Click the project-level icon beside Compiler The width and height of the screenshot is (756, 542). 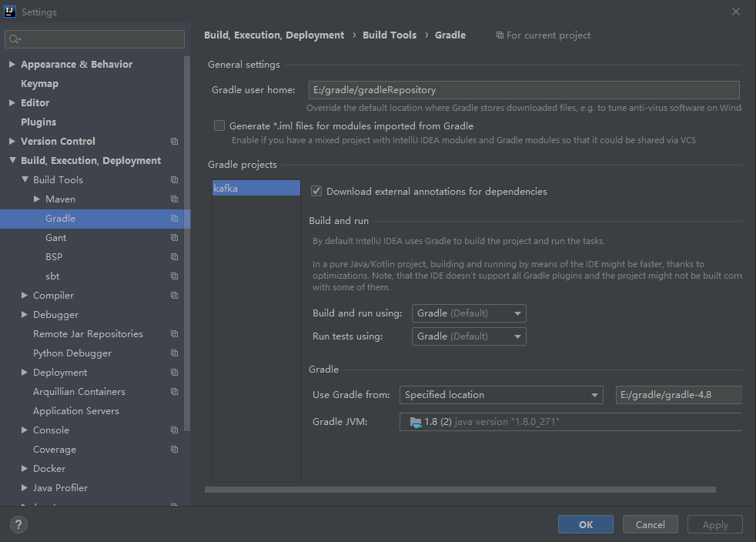click(x=174, y=296)
